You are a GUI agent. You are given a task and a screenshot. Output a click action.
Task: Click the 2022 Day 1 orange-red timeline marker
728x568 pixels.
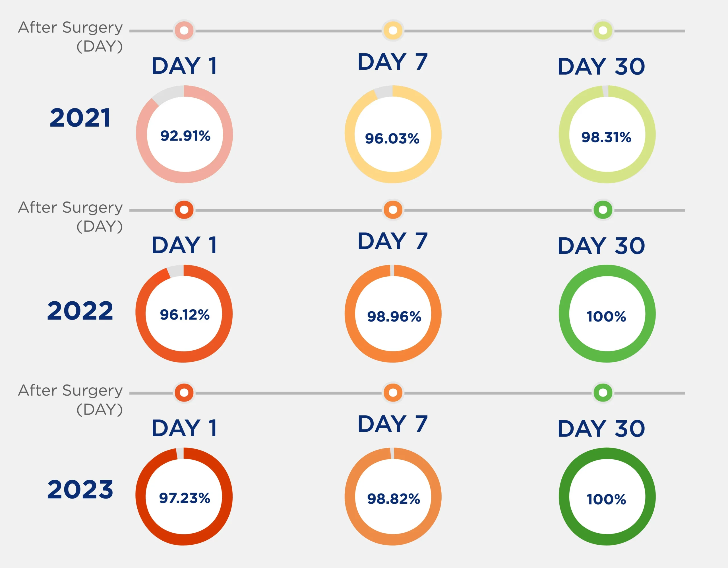click(184, 210)
